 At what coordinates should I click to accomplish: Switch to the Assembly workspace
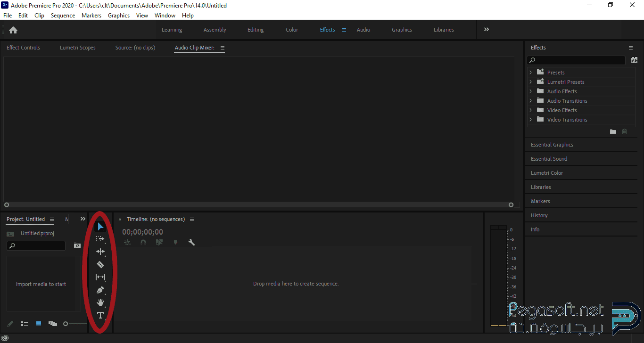(x=215, y=30)
